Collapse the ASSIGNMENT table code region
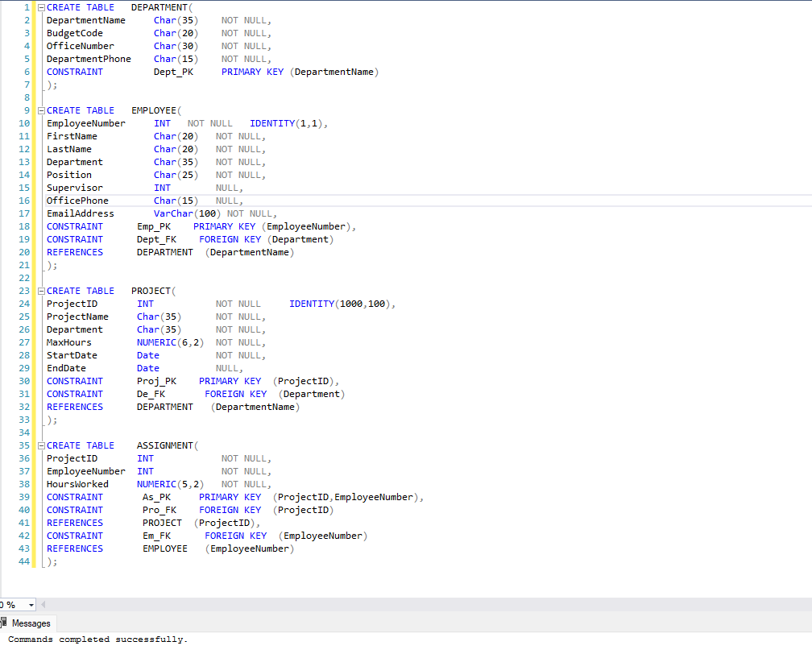 [40, 445]
